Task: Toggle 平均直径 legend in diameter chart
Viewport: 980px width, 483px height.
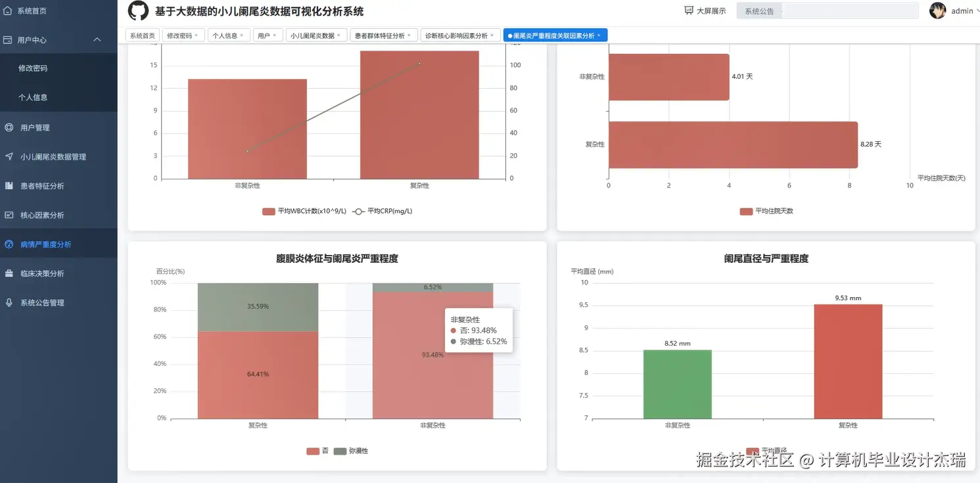Action: (766, 451)
